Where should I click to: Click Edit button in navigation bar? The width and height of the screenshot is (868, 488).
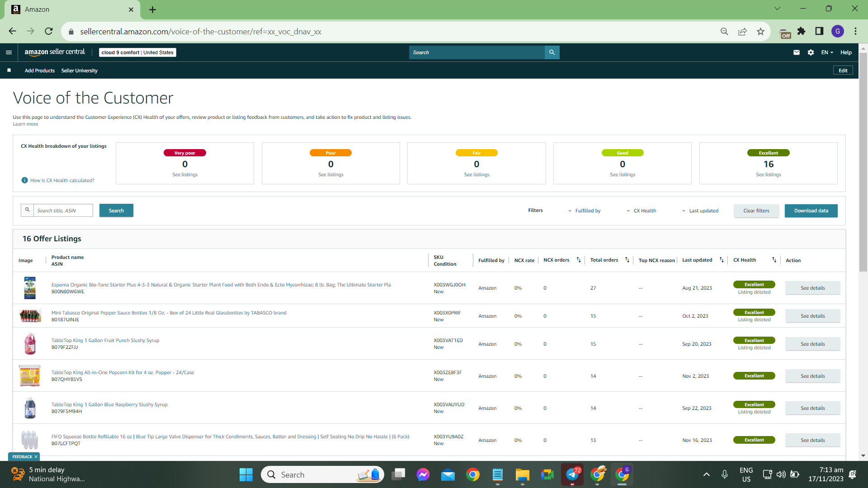tap(843, 70)
